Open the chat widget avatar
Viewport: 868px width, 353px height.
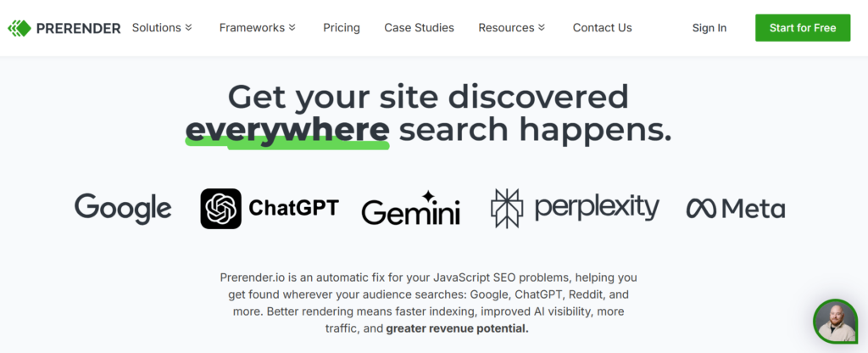click(x=835, y=322)
